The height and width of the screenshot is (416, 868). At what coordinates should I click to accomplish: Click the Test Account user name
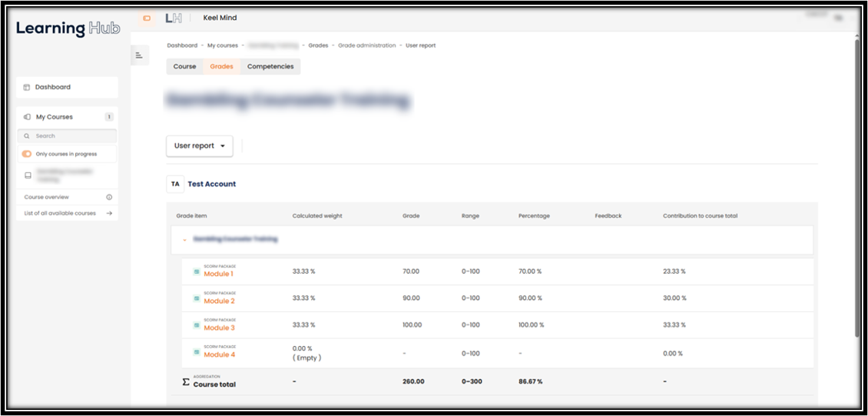(211, 184)
